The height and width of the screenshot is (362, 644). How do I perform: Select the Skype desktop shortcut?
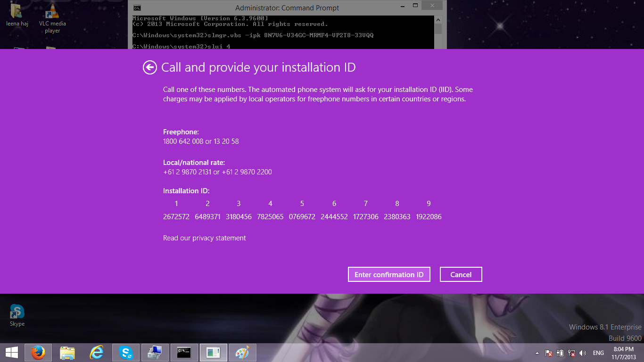point(17,315)
